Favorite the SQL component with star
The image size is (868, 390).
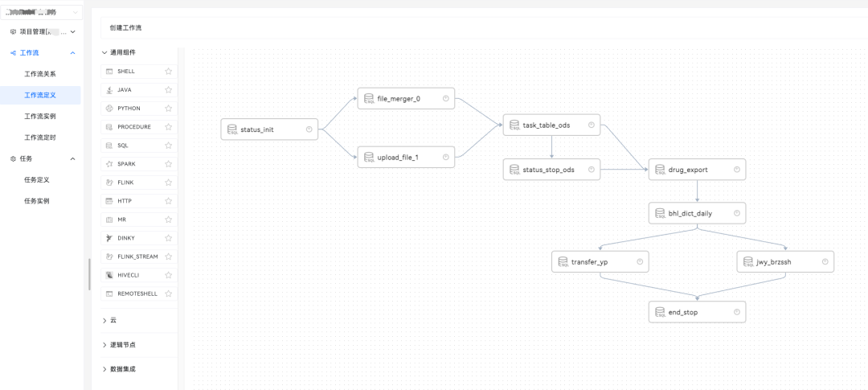point(169,146)
